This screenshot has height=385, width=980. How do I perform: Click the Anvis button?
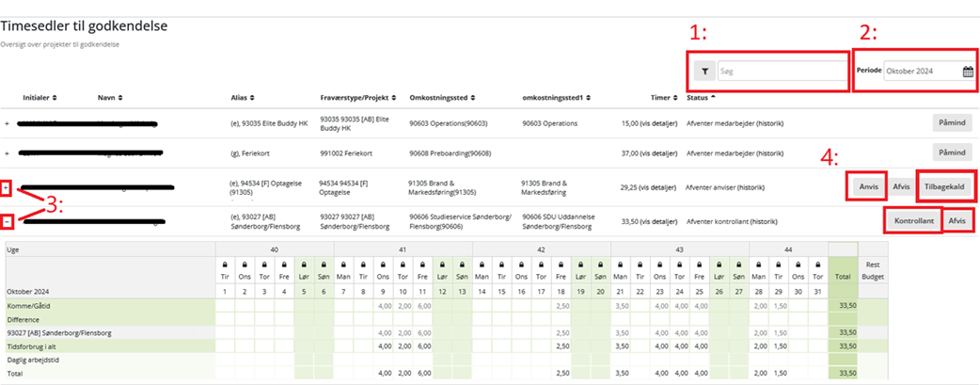pyautogui.click(x=867, y=186)
